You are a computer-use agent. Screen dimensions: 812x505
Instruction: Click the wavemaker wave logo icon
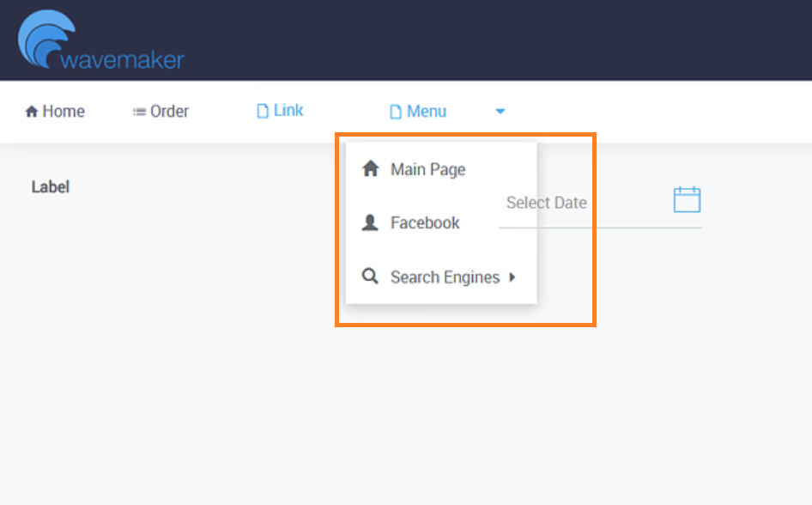(x=45, y=38)
